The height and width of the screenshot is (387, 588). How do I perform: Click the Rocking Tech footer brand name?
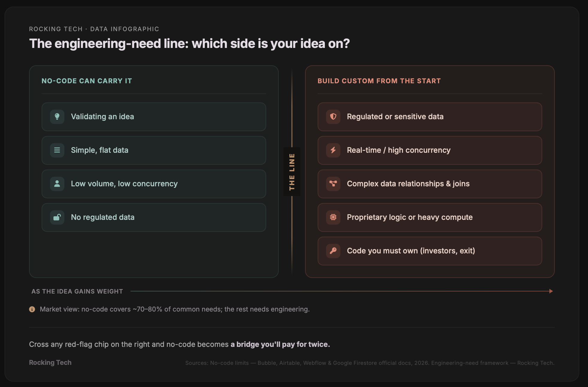(x=50, y=362)
